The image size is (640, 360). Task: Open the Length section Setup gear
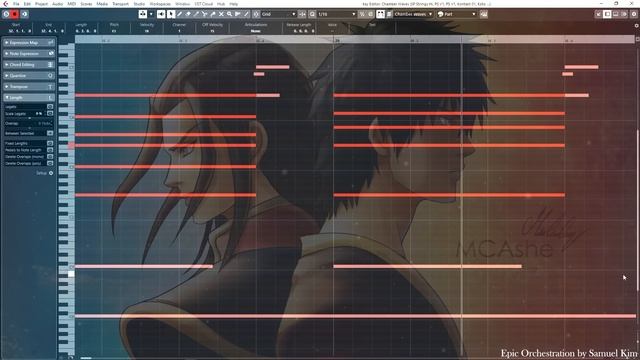pos(51,173)
